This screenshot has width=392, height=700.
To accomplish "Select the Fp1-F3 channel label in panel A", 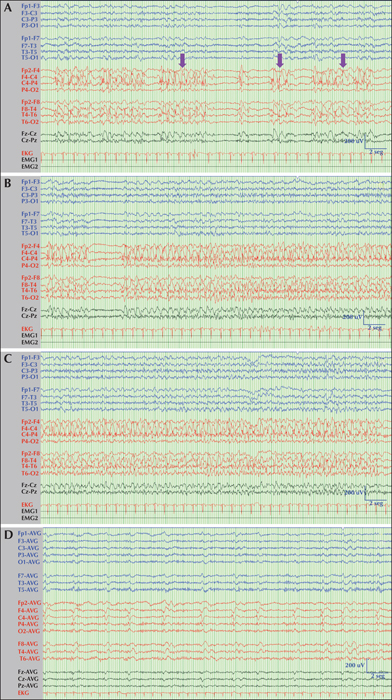I will click(x=30, y=7).
